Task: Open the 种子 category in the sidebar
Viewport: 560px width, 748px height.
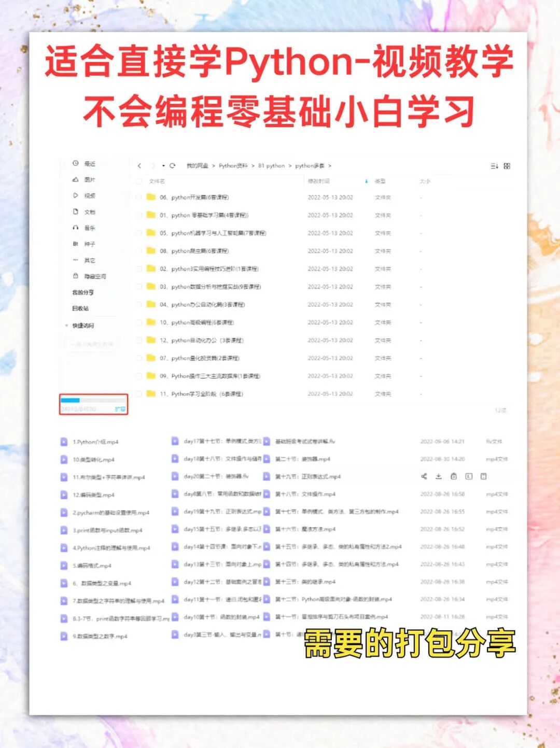Action: pos(90,244)
